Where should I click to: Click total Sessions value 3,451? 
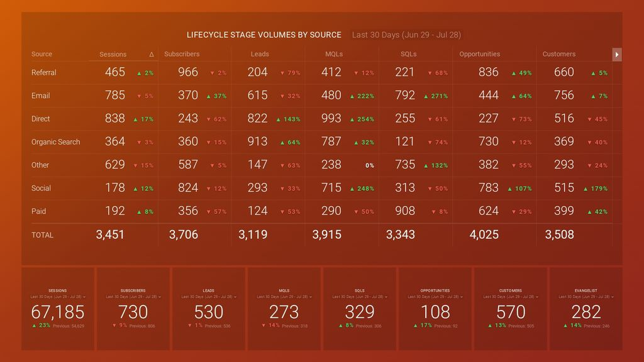pos(109,234)
